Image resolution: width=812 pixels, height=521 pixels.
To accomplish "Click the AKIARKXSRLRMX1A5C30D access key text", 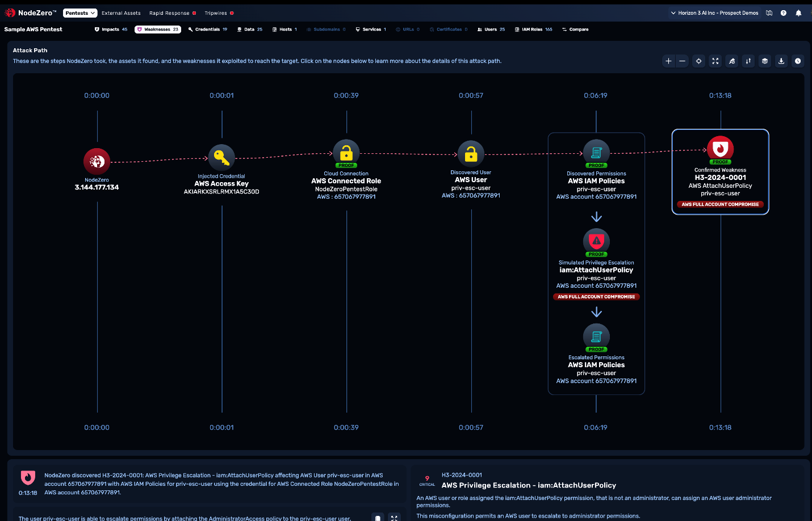I will point(221,192).
